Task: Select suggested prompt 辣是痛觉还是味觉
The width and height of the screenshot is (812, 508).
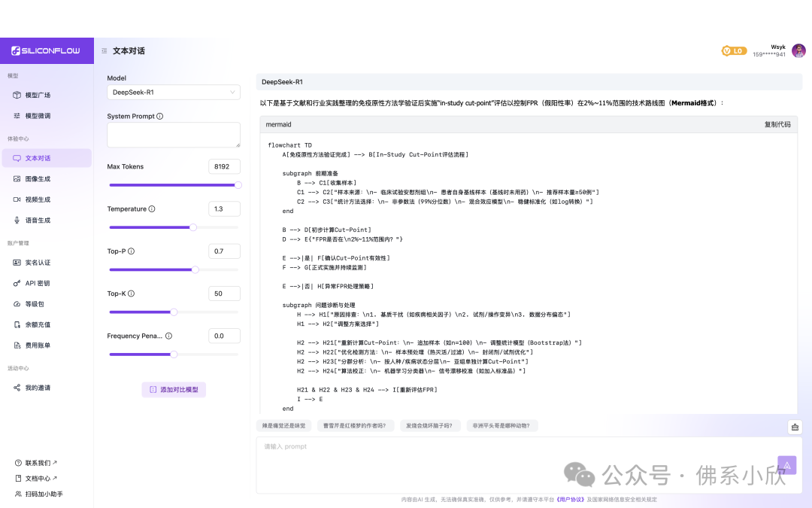Action: (283, 425)
